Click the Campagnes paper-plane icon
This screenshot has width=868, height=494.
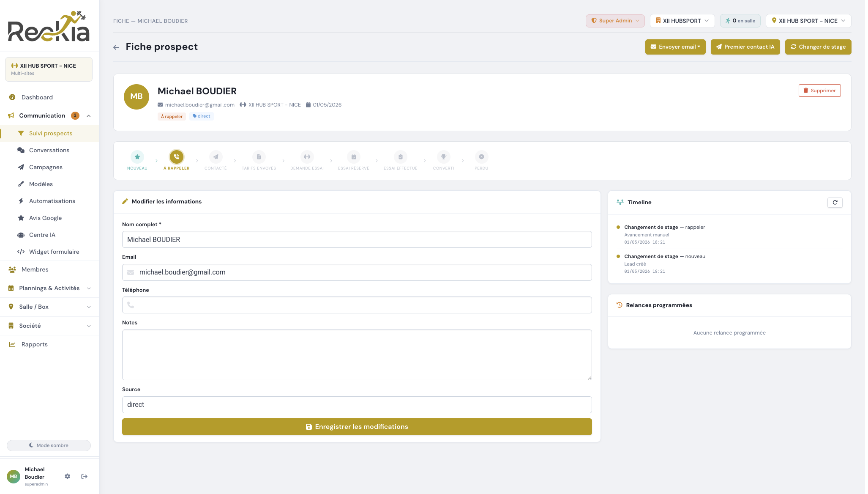[x=21, y=167]
